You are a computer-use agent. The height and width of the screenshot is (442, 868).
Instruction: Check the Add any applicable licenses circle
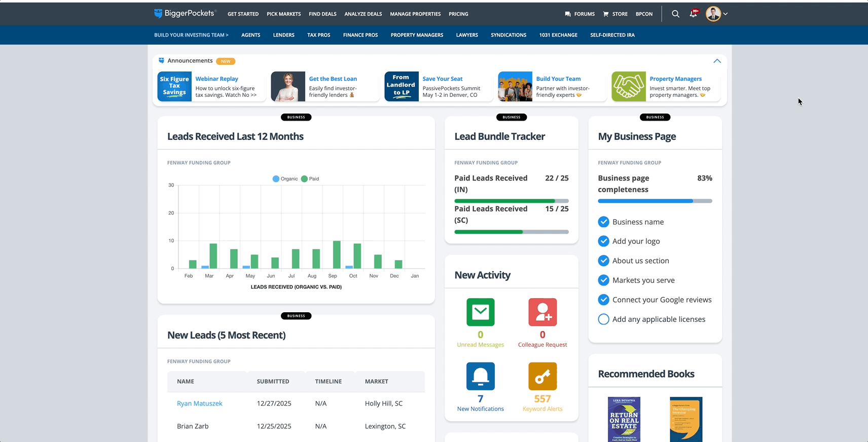(x=603, y=319)
